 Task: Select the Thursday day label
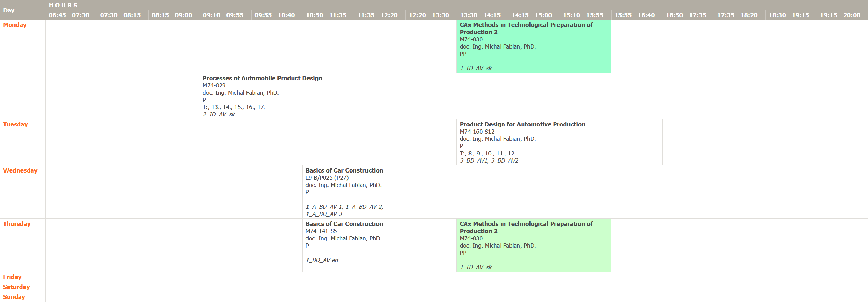(x=17, y=224)
